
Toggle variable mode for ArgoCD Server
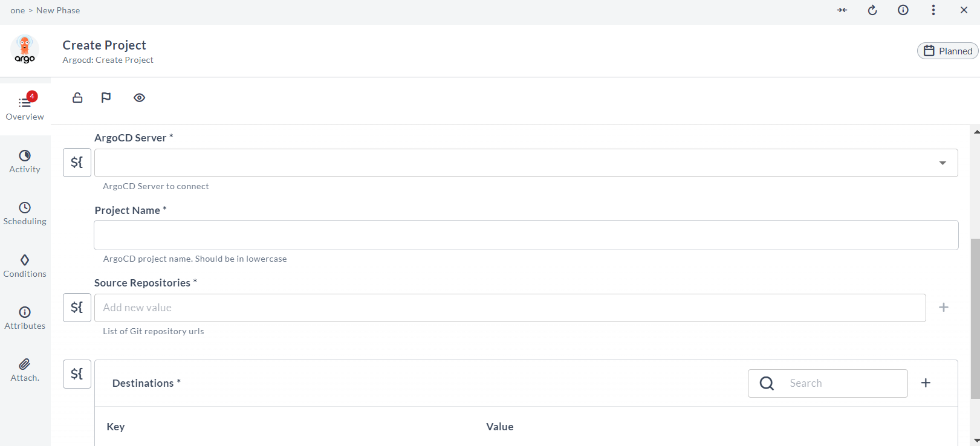[x=77, y=163]
